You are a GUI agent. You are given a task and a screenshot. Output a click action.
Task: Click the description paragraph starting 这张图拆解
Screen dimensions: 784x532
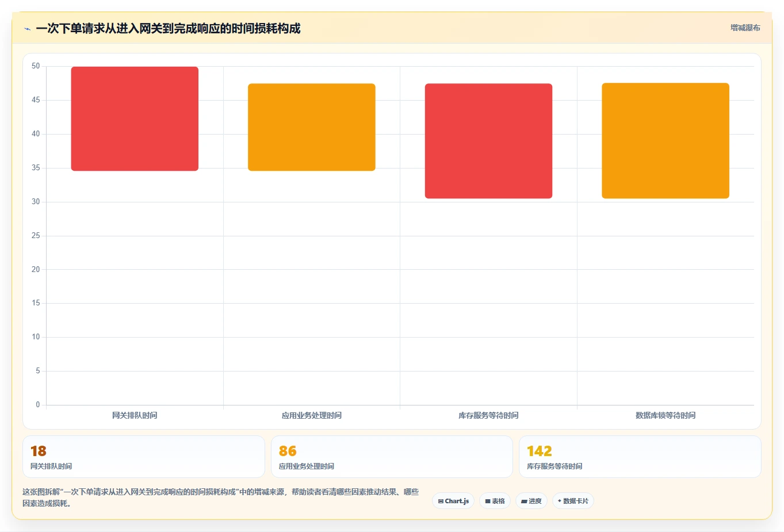point(221,497)
